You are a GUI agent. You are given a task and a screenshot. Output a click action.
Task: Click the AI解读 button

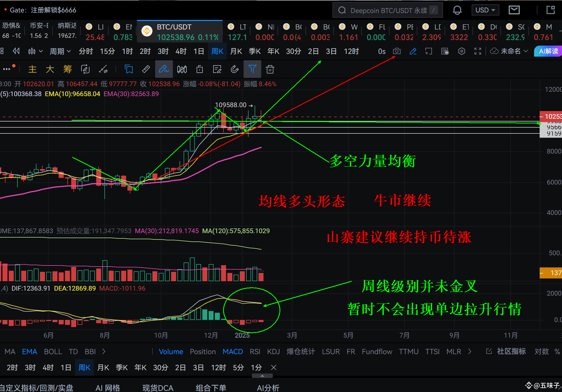pyautogui.click(x=548, y=51)
